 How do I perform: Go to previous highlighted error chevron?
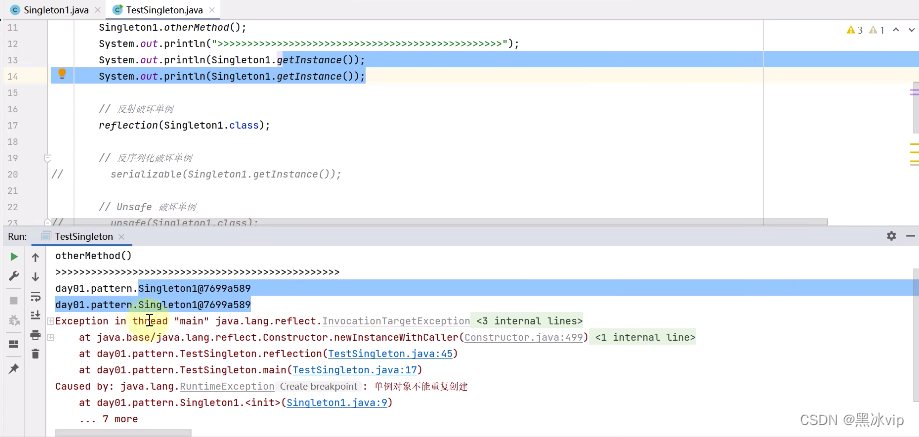[896, 30]
